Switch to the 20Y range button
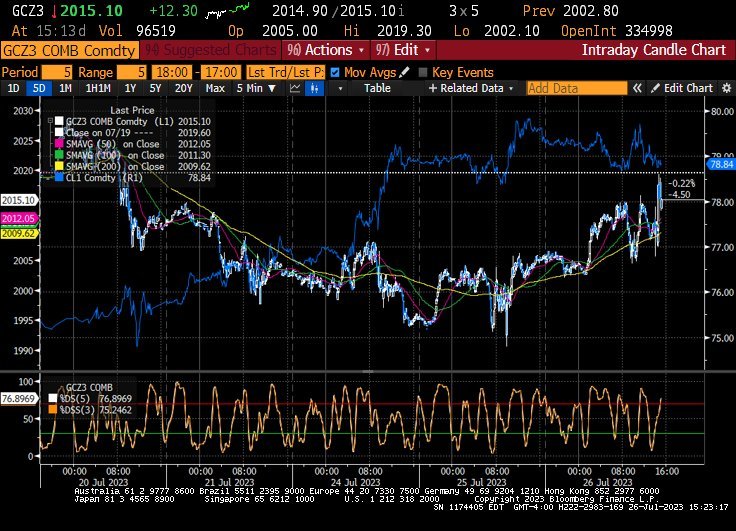 tap(184, 88)
